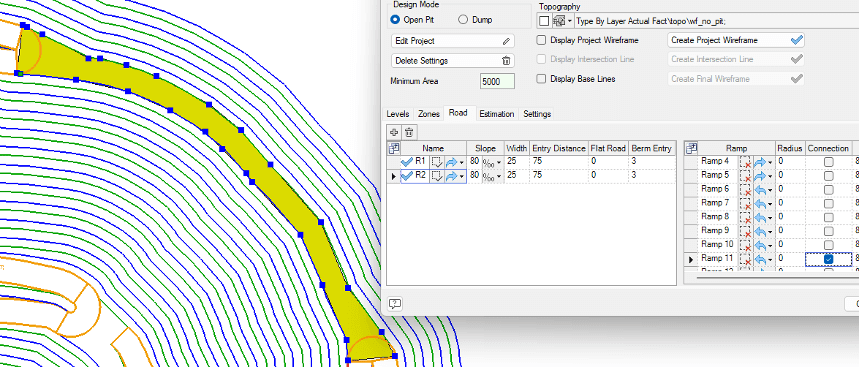Open the Estimation tab
This screenshot has width=860, height=370.
click(496, 114)
